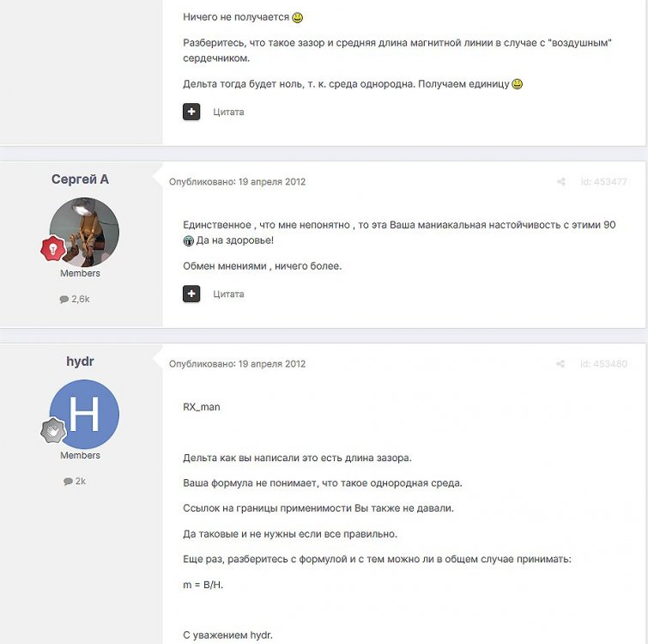Open the 19 апреля 2012 date on Сергей А's post
This screenshot has width=648, height=644.
(272, 182)
